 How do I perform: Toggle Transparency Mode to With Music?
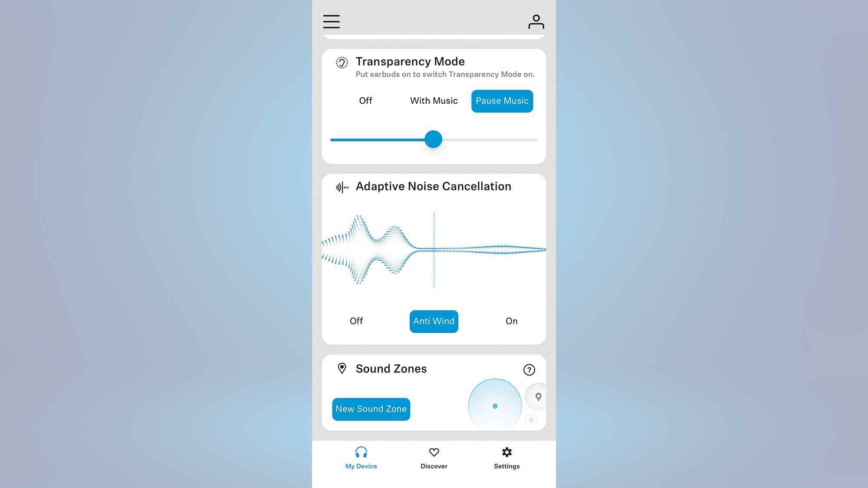[x=434, y=100]
